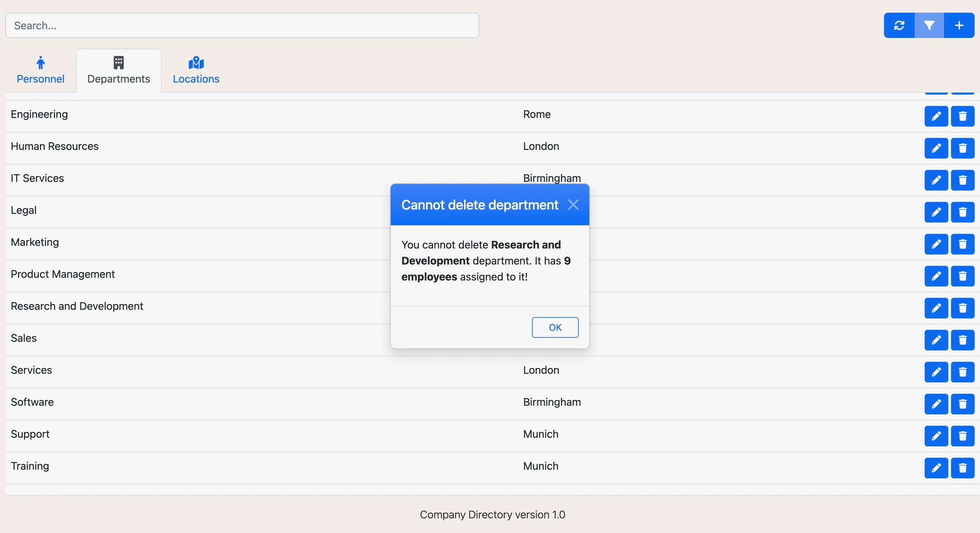This screenshot has height=533, width=980.
Task: Refresh the department list
Action: coord(899,25)
